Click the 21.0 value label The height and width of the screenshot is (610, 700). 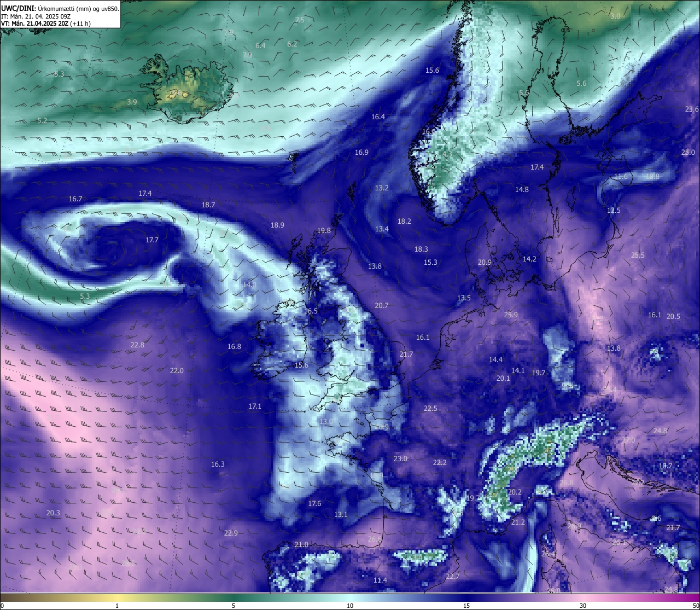tap(301, 544)
